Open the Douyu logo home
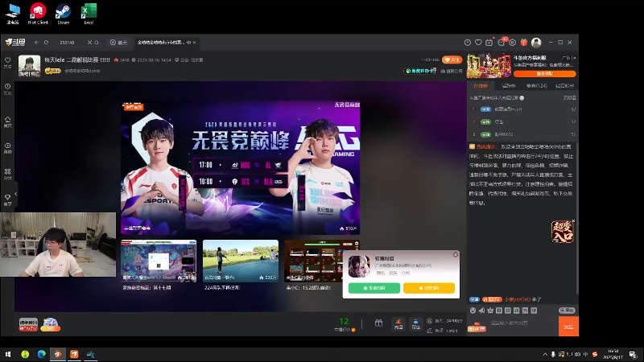Viewport: 644px width, 362px height. point(15,43)
